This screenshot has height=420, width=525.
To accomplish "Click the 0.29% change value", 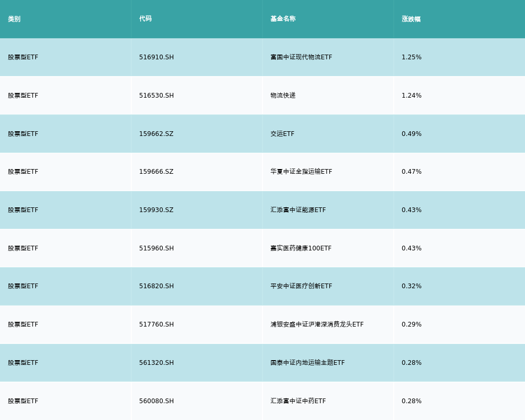I will pos(412,324).
